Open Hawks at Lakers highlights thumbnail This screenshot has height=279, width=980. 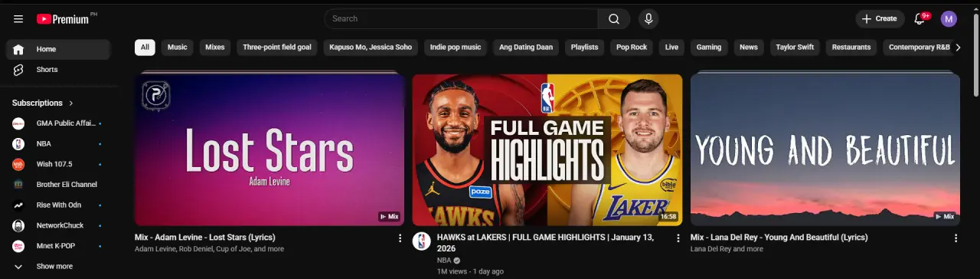(x=547, y=149)
